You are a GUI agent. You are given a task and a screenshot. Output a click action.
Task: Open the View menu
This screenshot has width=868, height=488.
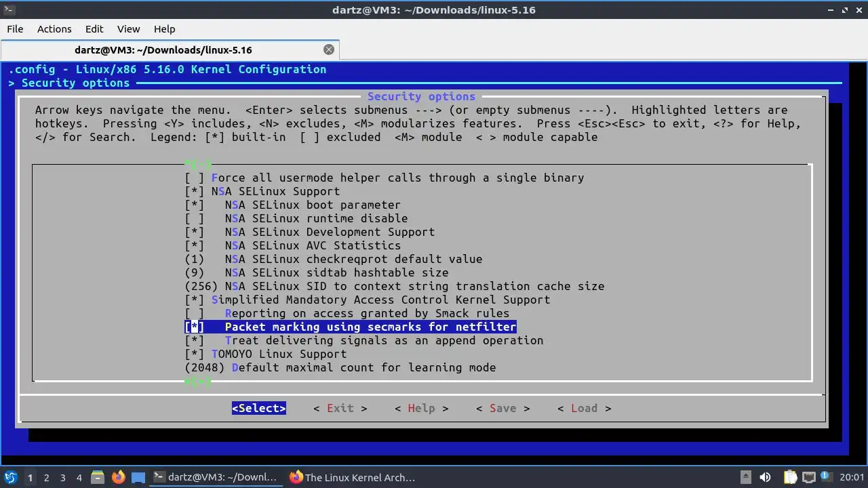128,29
